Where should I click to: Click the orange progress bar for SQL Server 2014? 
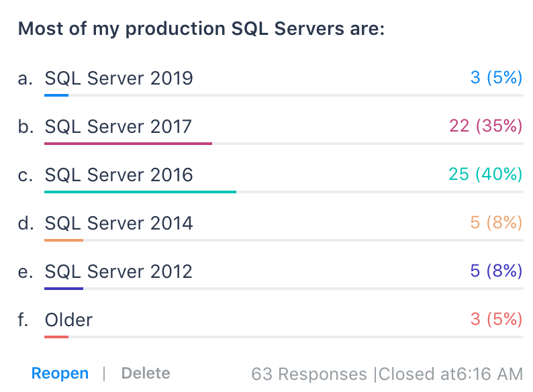point(64,240)
